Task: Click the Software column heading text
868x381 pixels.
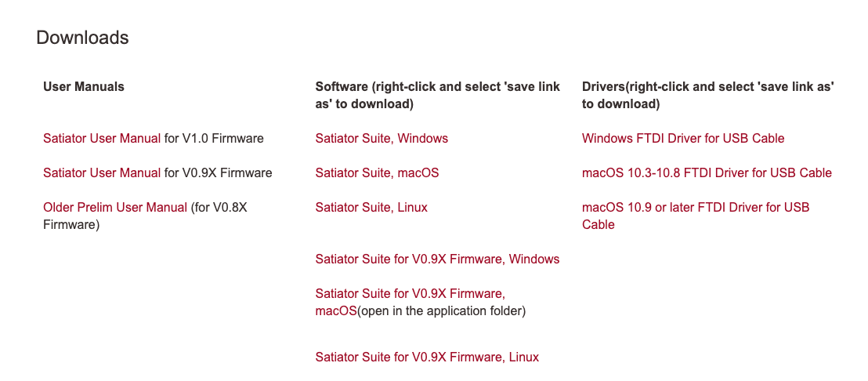Action: click(x=437, y=87)
